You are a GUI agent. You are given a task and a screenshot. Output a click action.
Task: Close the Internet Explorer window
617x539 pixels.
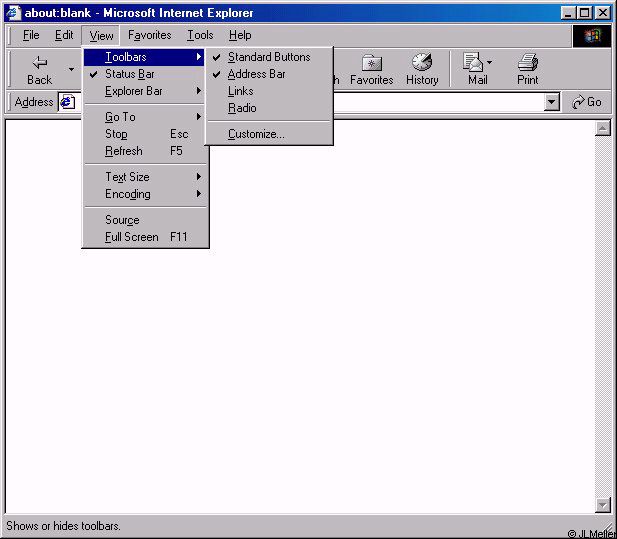602,13
